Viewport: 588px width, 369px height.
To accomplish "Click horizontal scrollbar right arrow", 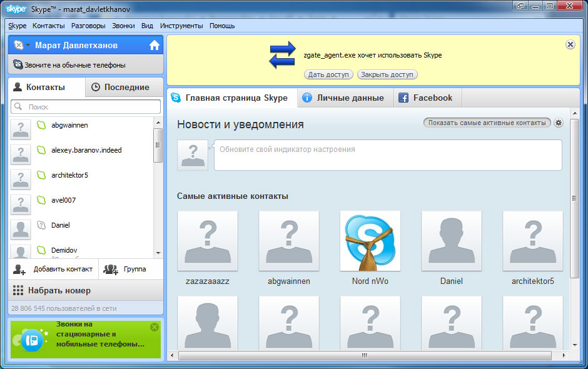I will coord(564,355).
